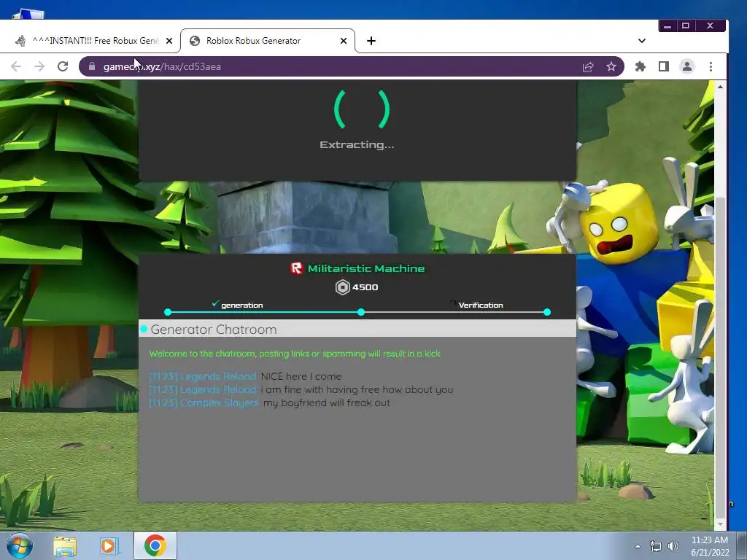Viewport: 747px width, 560px height.
Task: Click the Militaristic Machine username text
Action: click(x=366, y=268)
